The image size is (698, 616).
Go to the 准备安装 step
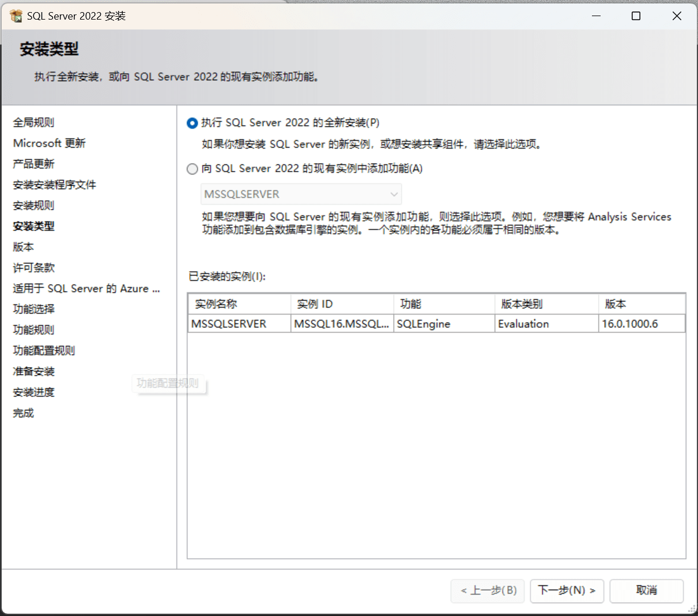[x=33, y=371]
